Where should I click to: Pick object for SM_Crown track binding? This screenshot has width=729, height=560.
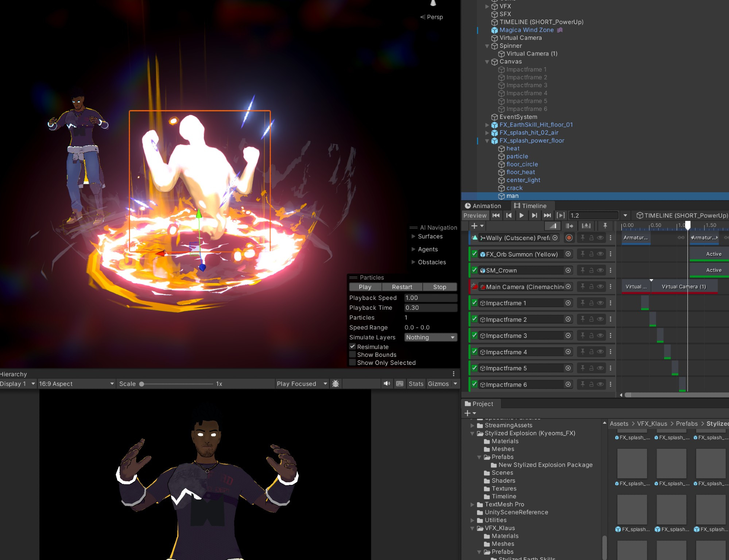tap(568, 270)
